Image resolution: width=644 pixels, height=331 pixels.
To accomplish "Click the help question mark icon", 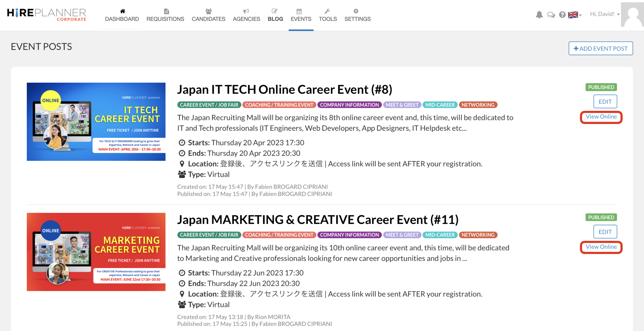I will [x=562, y=15].
